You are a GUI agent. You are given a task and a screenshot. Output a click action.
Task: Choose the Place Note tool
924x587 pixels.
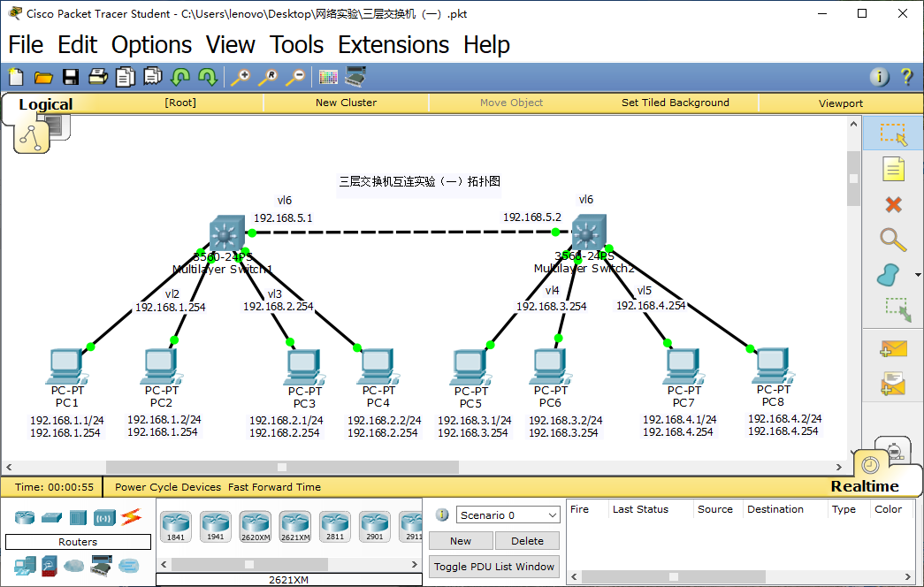(893, 169)
